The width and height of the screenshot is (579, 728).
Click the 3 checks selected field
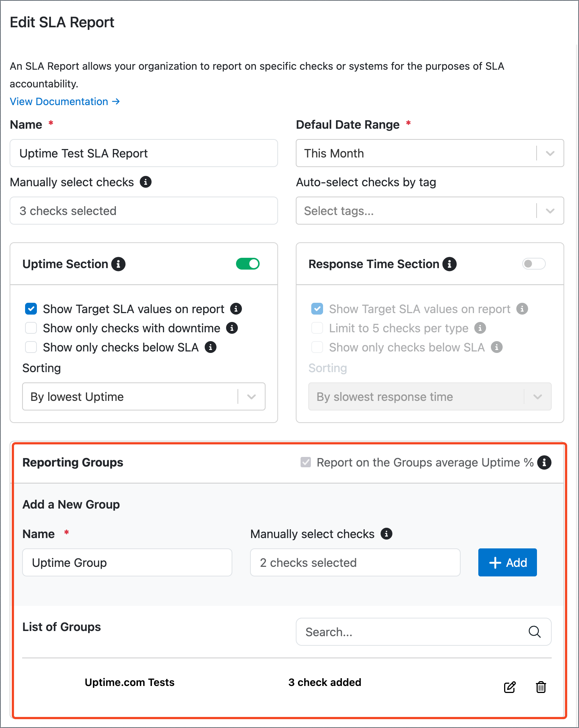144,211
